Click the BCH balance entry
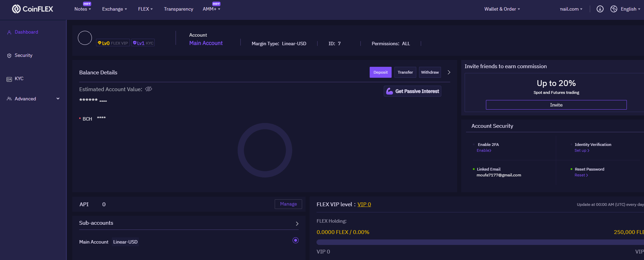 coord(93,119)
